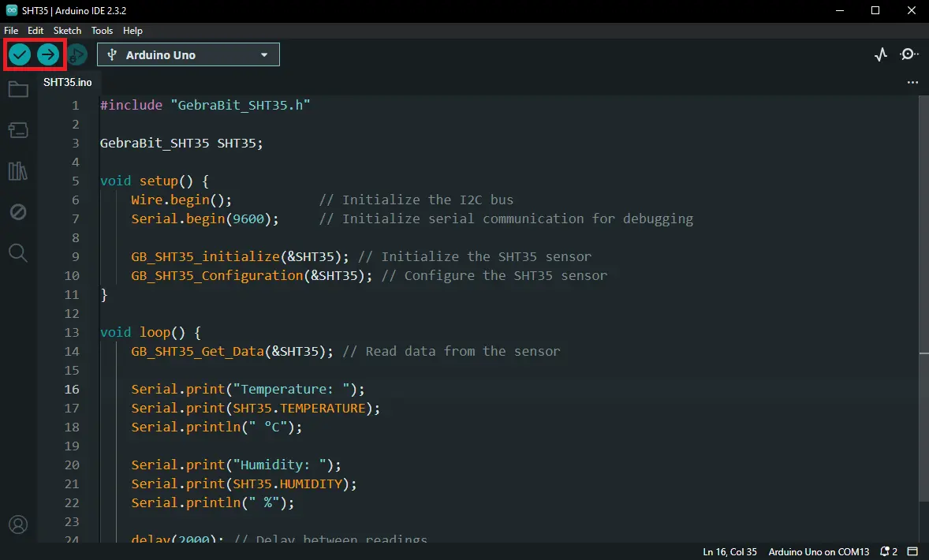
Task: Click the void setup() line
Action: tap(154, 181)
